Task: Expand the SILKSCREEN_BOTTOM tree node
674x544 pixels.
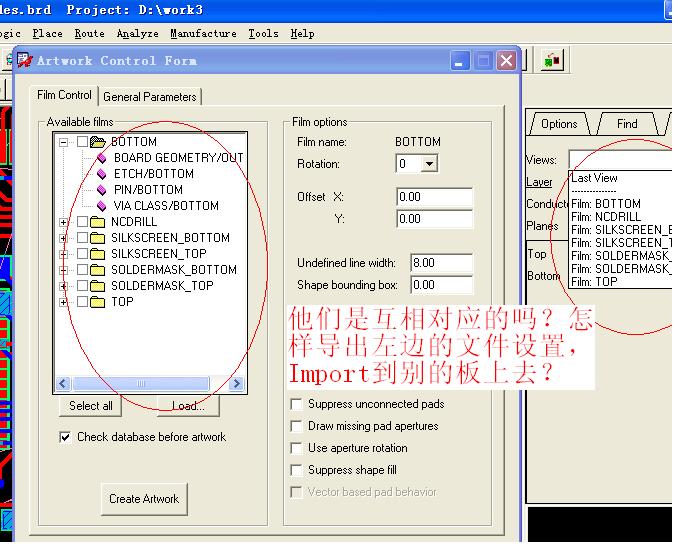Action: 64,238
